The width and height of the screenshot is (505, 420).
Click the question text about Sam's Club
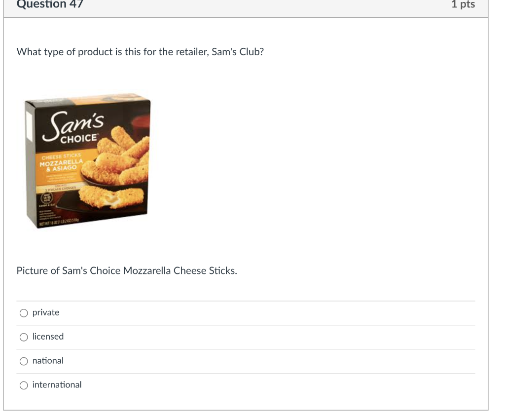[140, 52]
